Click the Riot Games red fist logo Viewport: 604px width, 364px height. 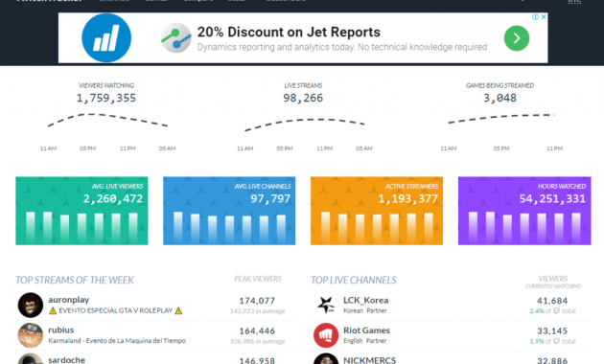click(326, 335)
